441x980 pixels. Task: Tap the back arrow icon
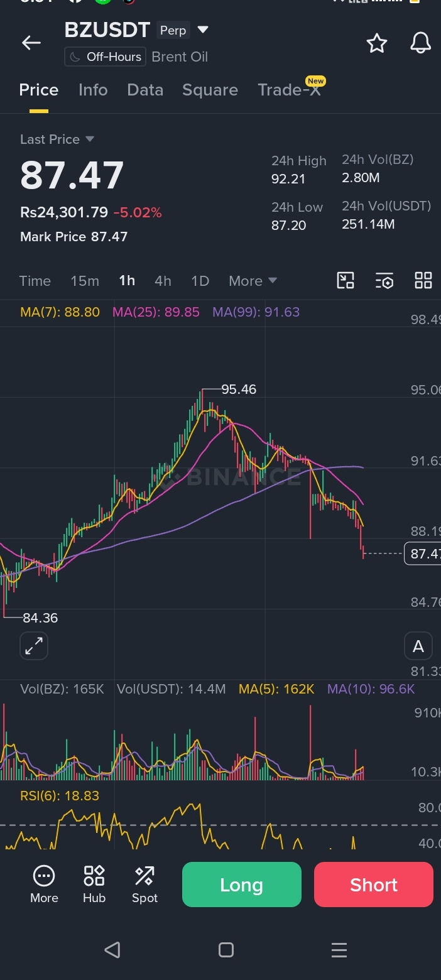(x=31, y=43)
